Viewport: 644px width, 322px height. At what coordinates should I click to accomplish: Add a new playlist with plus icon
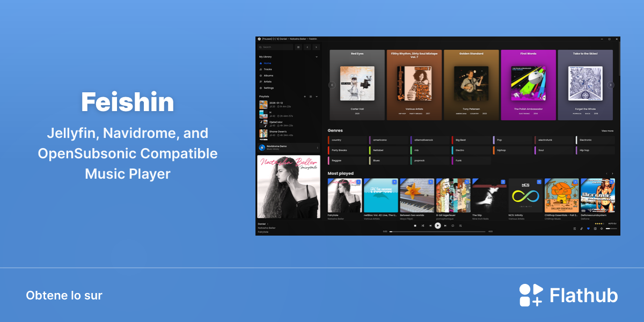(x=305, y=97)
